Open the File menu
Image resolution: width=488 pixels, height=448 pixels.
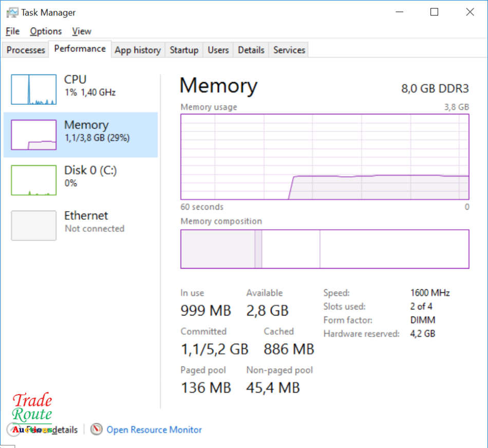12,31
